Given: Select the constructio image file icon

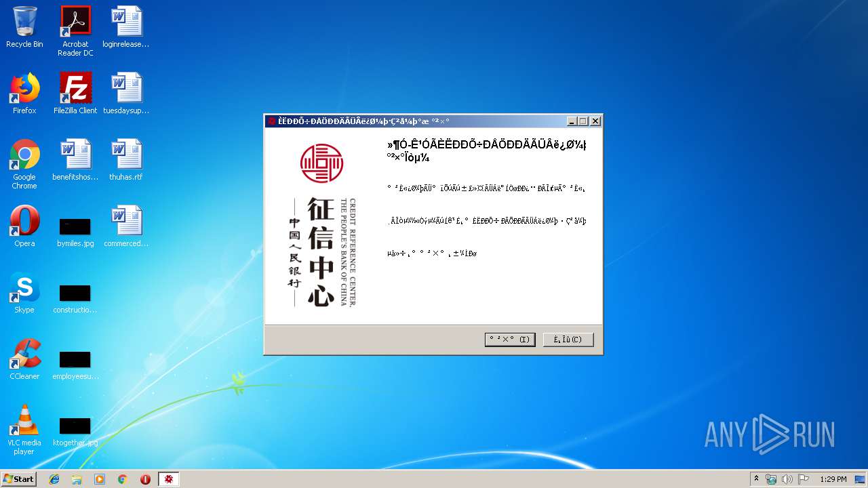Looking at the screenshot, I should coord(75,298).
